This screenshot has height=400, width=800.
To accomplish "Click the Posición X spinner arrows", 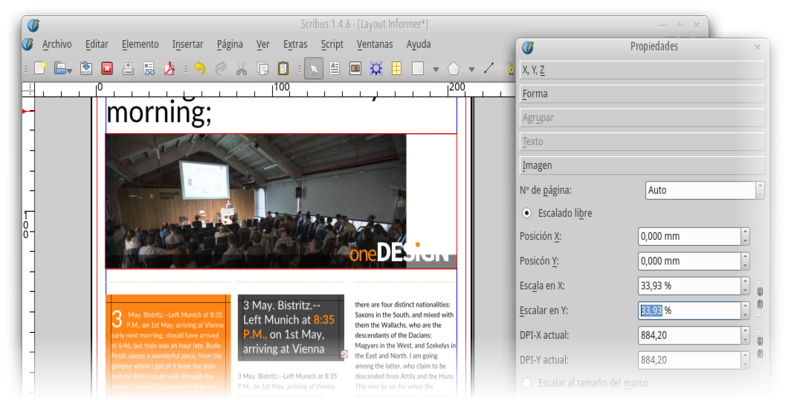I will 745,236.
